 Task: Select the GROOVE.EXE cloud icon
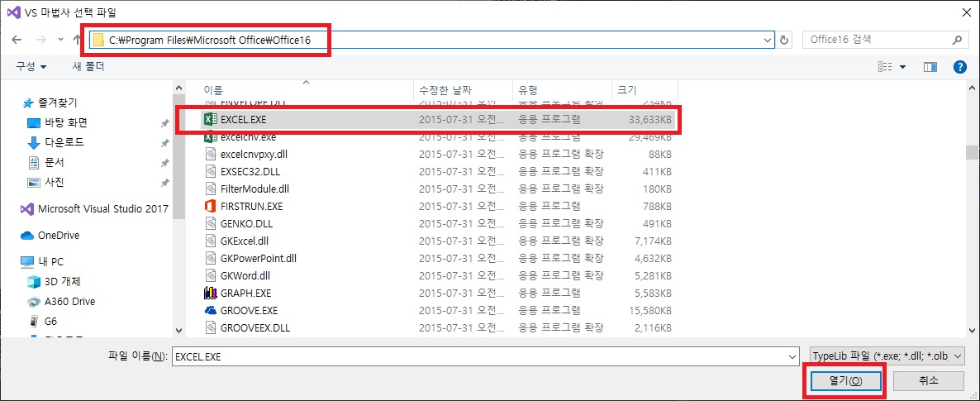point(210,310)
